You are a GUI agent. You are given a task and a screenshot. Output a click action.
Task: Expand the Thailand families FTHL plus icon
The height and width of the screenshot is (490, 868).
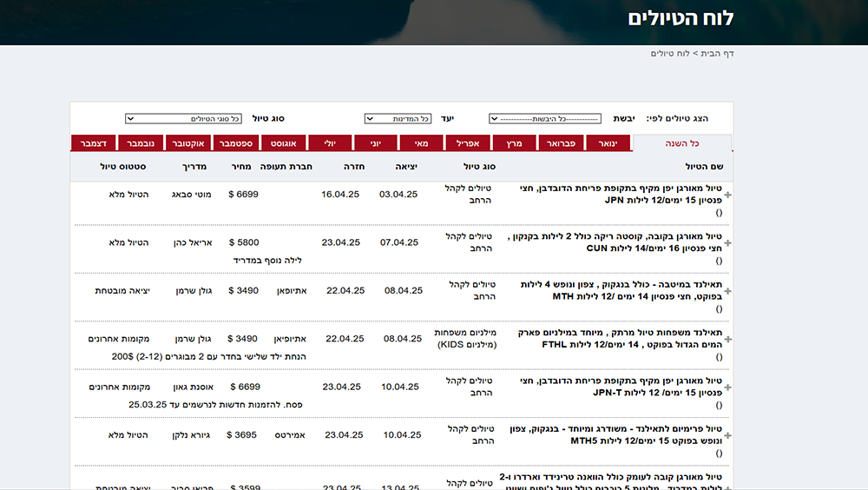[727, 340]
